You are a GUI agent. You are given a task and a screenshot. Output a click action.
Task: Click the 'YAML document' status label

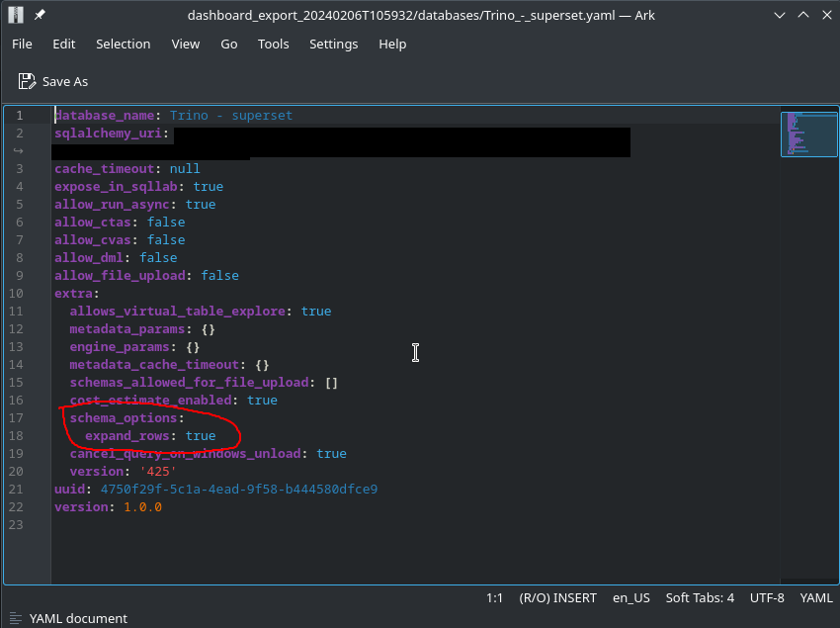[78, 618]
